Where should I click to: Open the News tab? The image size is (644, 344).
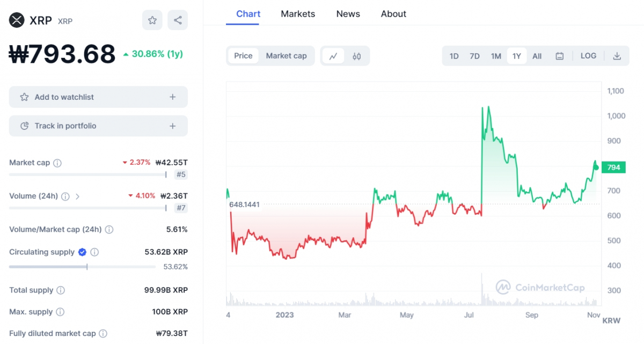coord(348,14)
